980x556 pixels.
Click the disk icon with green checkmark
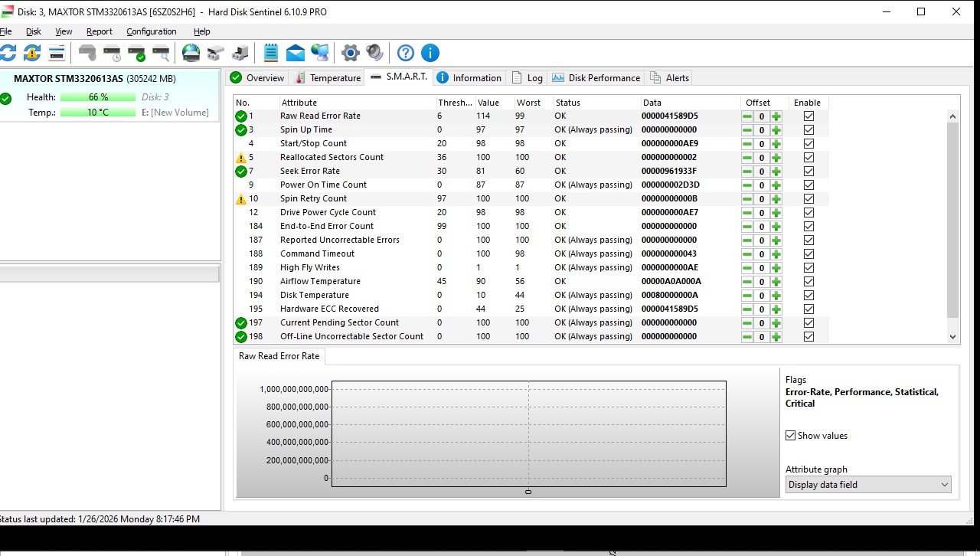pyautogui.click(x=136, y=53)
